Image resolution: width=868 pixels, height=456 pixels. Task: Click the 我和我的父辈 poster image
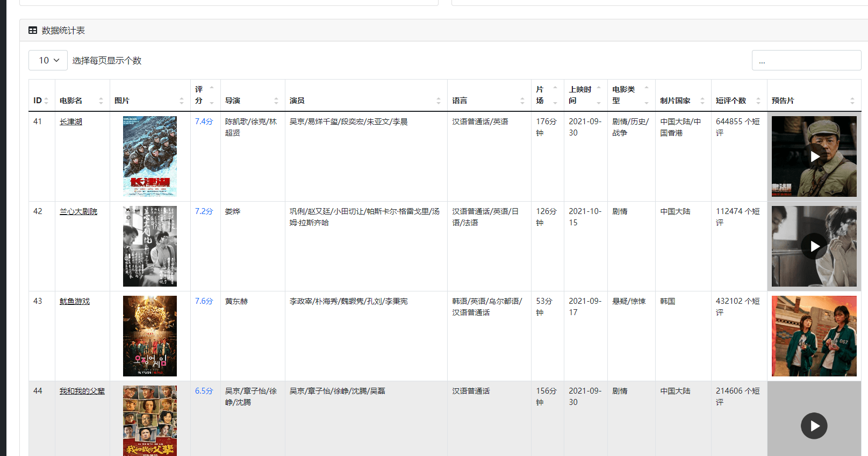[x=150, y=421]
